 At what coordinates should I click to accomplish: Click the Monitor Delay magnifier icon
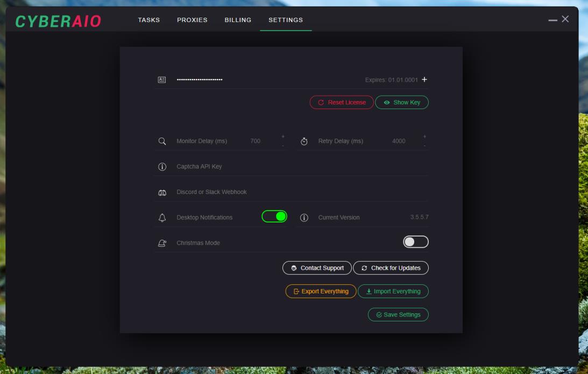[162, 141]
